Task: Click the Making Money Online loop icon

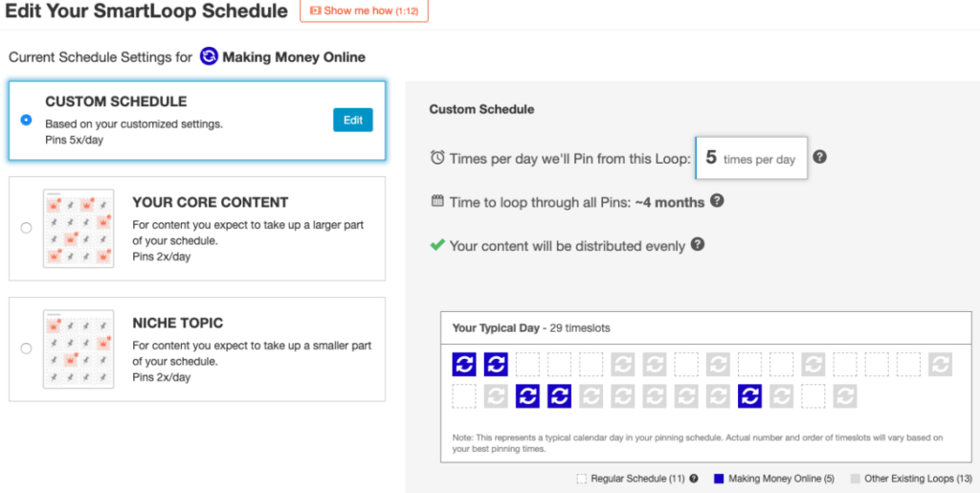Action: click(x=209, y=57)
